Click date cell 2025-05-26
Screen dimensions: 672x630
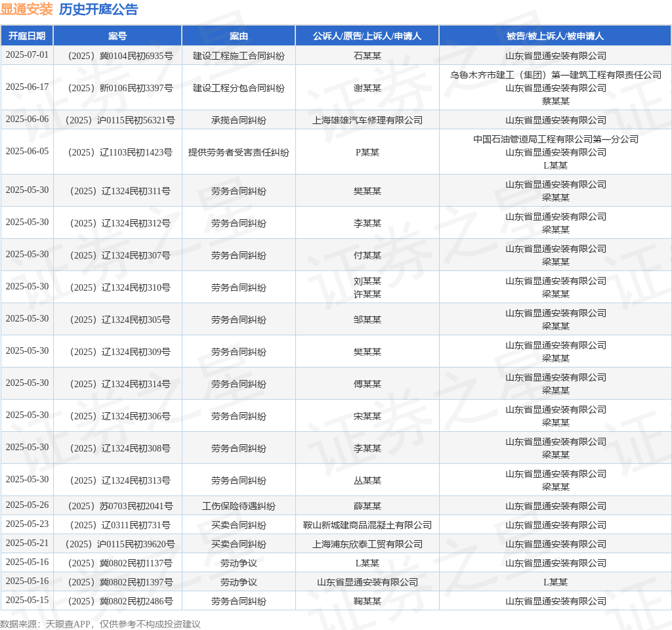[x=27, y=505]
